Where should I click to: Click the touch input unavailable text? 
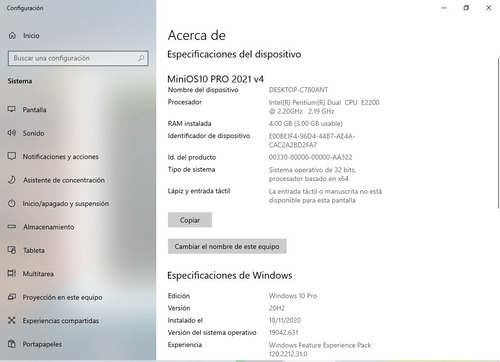(325, 196)
